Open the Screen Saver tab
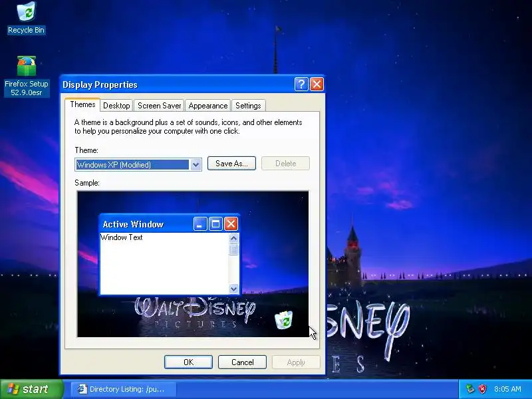The image size is (532, 399). click(159, 106)
